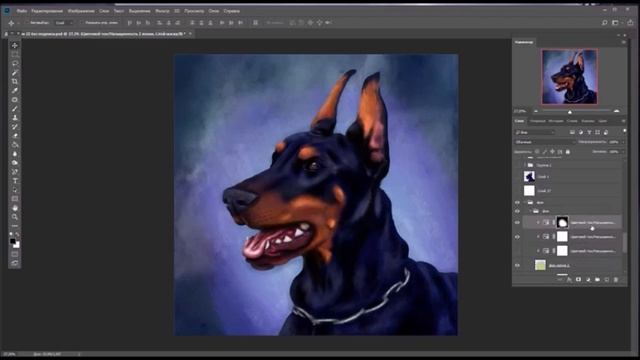Screen dimensions: 640x360
Task: Filter layers by type (T) icon
Action: click(x=589, y=132)
